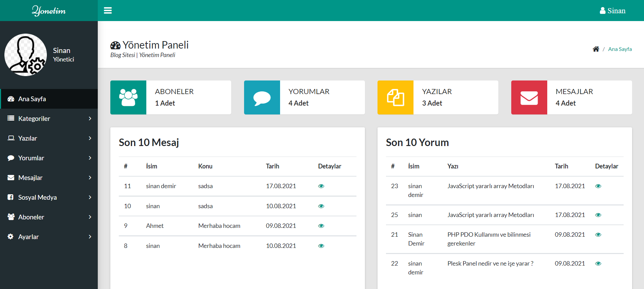Click 'PHP PDO Kullanımı ve bilinmesi gerekenler'
Viewport: 644px width, 289px height.
pyautogui.click(x=489, y=239)
